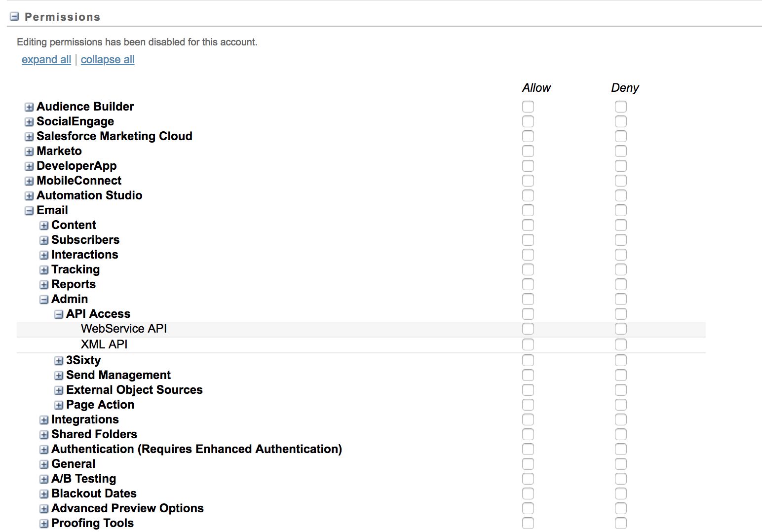Check Deny for Audience Builder
The width and height of the screenshot is (762, 532).
(621, 107)
